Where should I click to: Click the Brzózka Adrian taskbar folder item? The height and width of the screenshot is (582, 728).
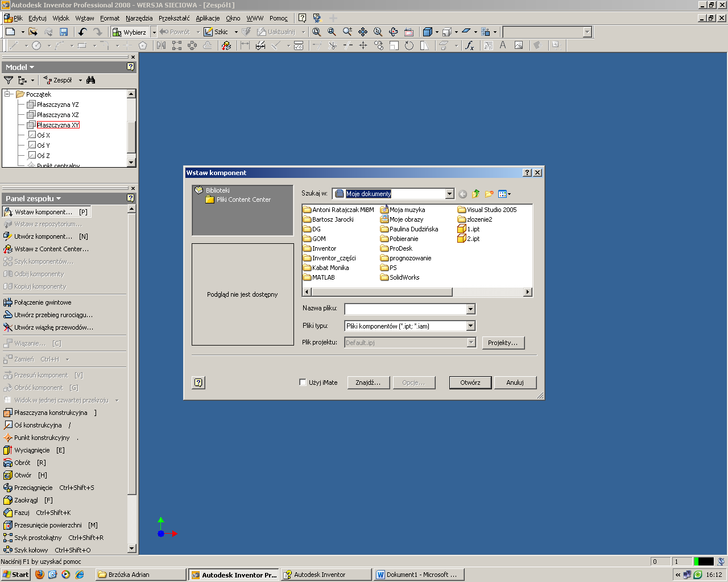click(140, 575)
